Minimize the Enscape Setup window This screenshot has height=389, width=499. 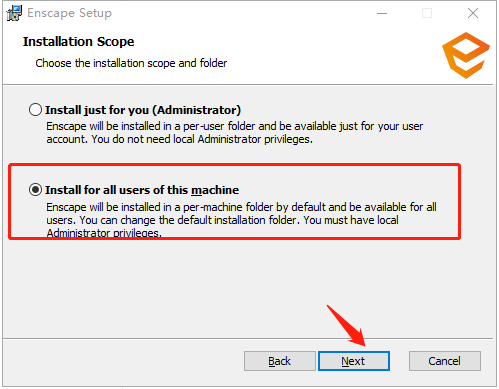coord(382,13)
